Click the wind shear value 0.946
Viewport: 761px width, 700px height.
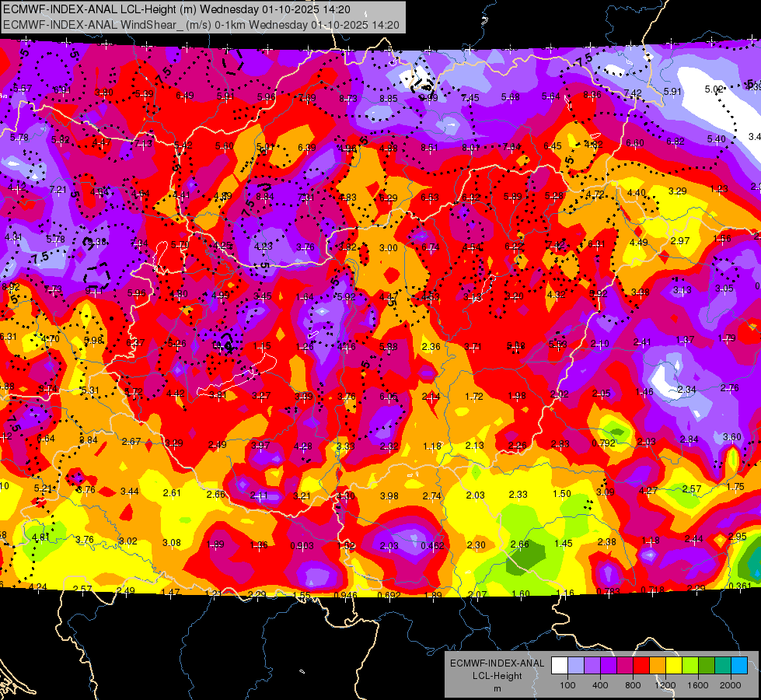pos(346,595)
